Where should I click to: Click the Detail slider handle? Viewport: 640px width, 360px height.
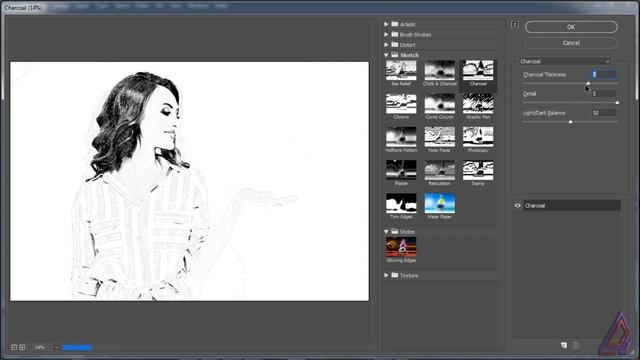coord(617,102)
